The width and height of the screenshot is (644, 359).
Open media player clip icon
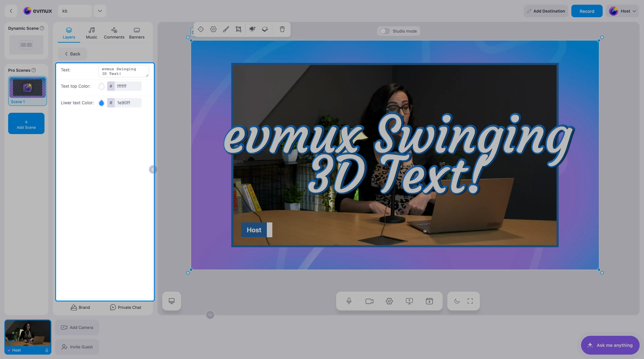click(429, 301)
